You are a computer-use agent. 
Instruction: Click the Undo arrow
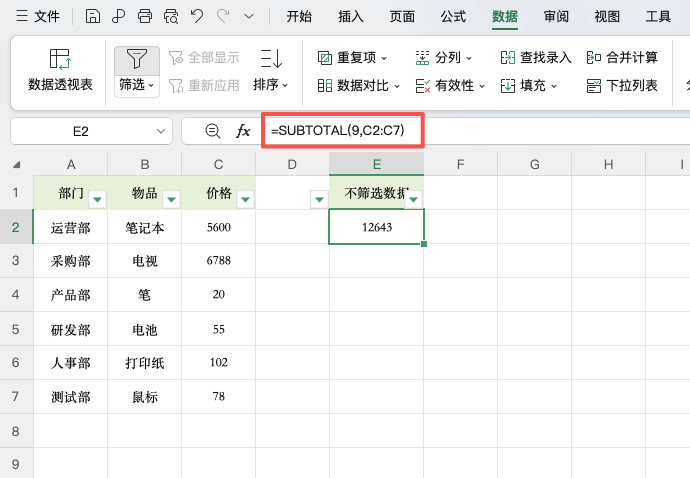click(197, 17)
